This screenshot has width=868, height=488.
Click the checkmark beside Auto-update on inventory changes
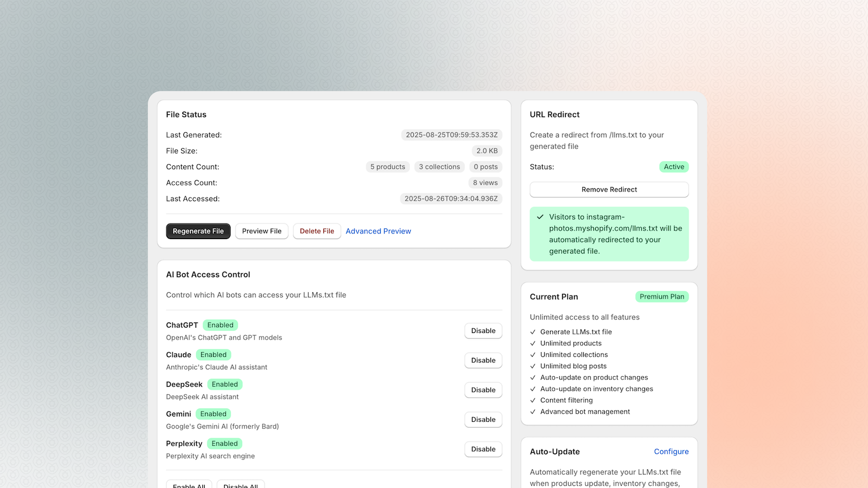533,389
